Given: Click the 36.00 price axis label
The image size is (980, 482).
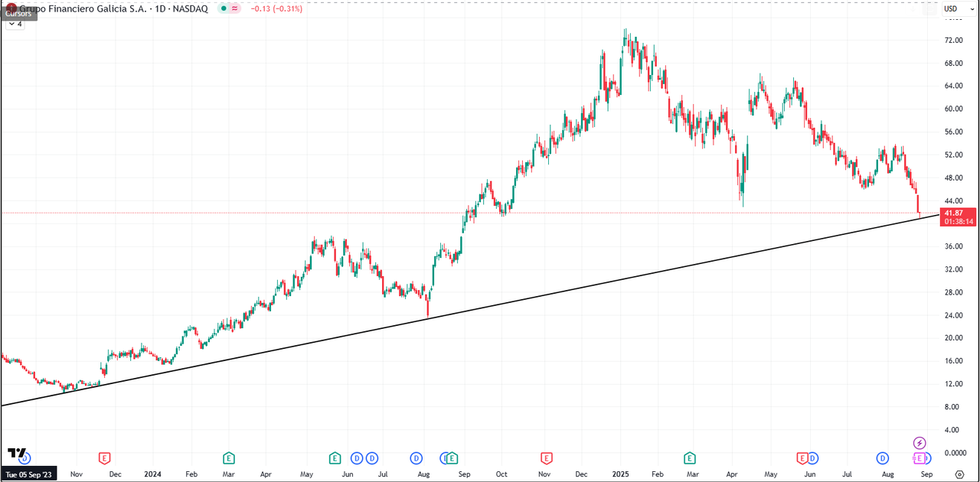Looking at the screenshot, I should tap(953, 246).
